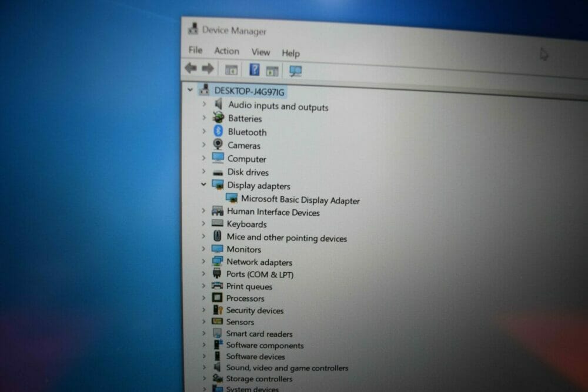Open the Help menu
588x392 pixels.
[x=290, y=53]
